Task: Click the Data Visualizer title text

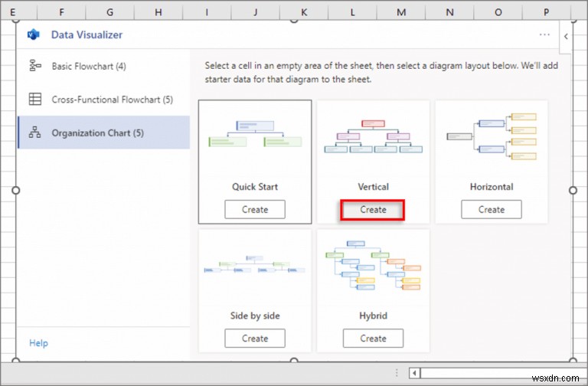Action: coord(87,34)
